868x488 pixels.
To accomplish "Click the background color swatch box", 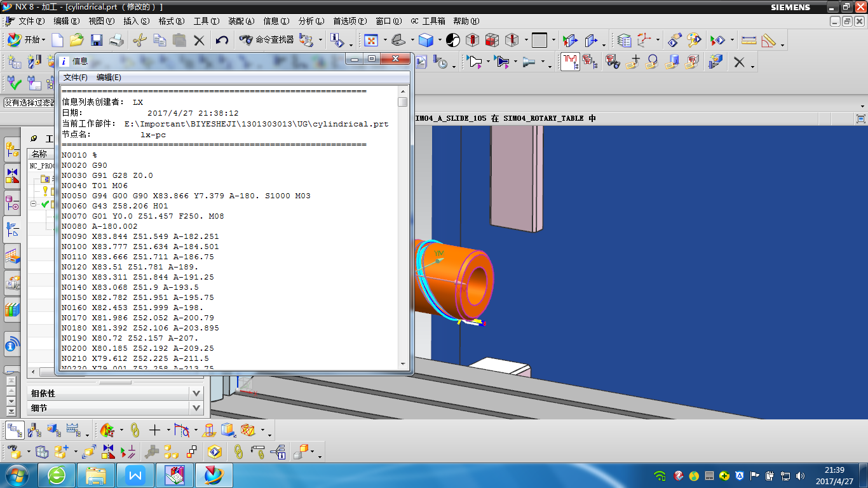I will pos(539,40).
